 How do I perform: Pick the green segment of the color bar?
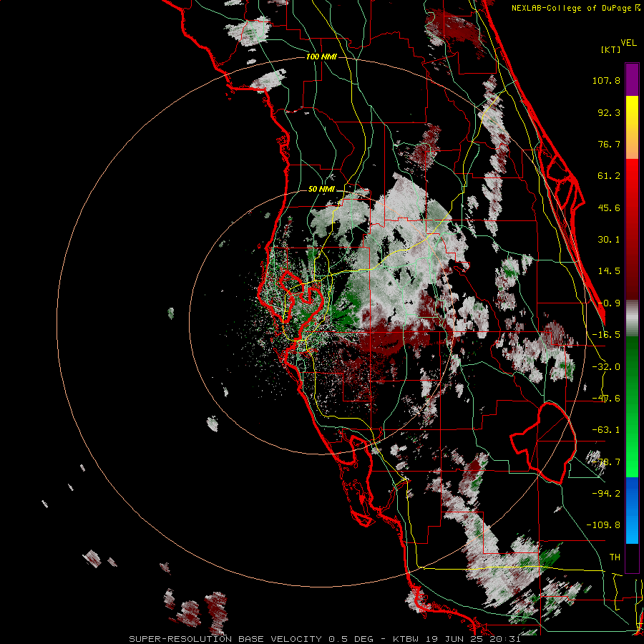[x=632, y=406]
